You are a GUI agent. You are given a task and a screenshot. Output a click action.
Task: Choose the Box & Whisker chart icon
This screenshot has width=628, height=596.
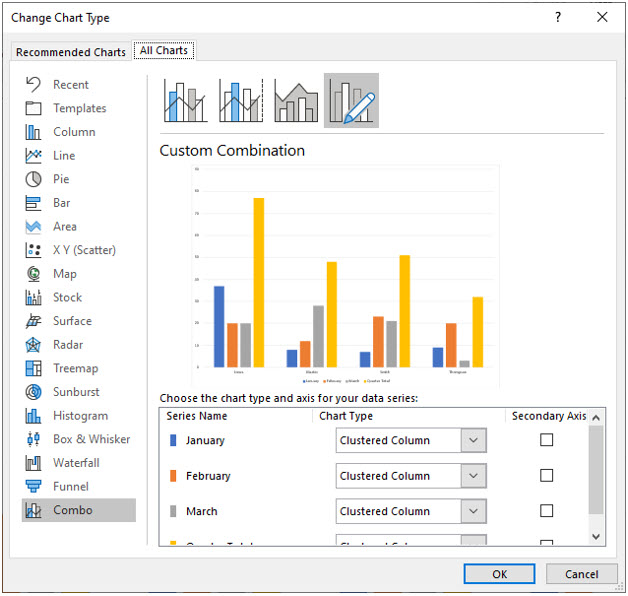33,439
